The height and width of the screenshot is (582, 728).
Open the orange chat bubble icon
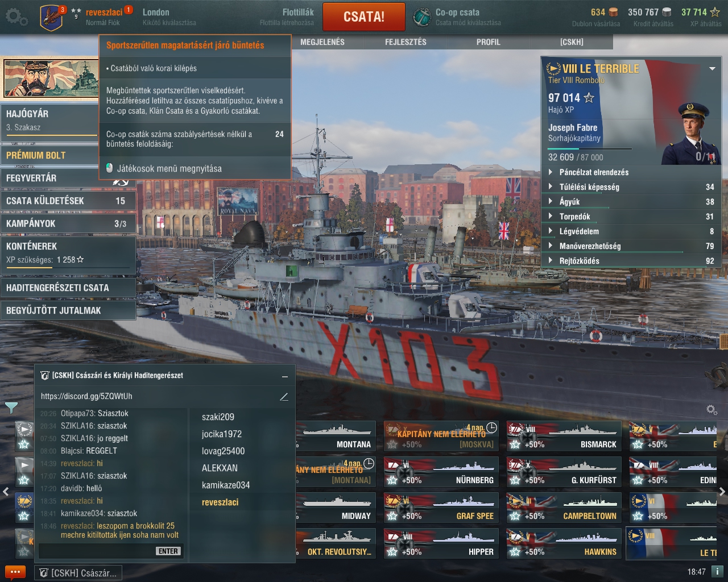tap(15, 572)
